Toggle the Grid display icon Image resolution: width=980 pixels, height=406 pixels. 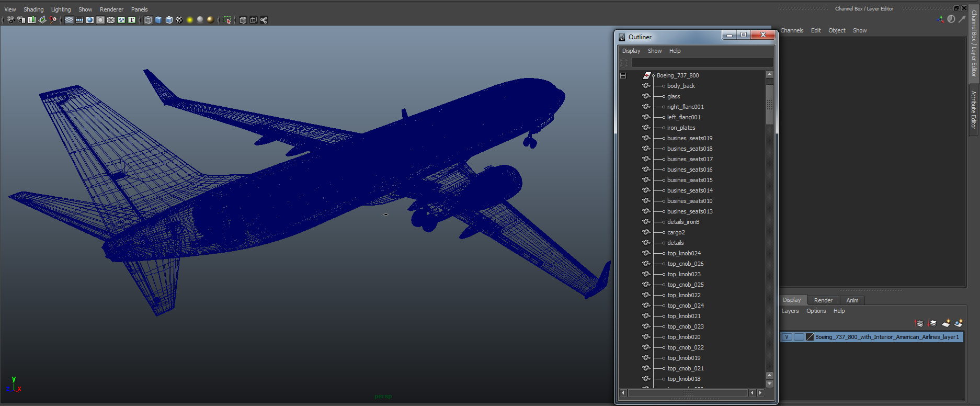coord(69,20)
